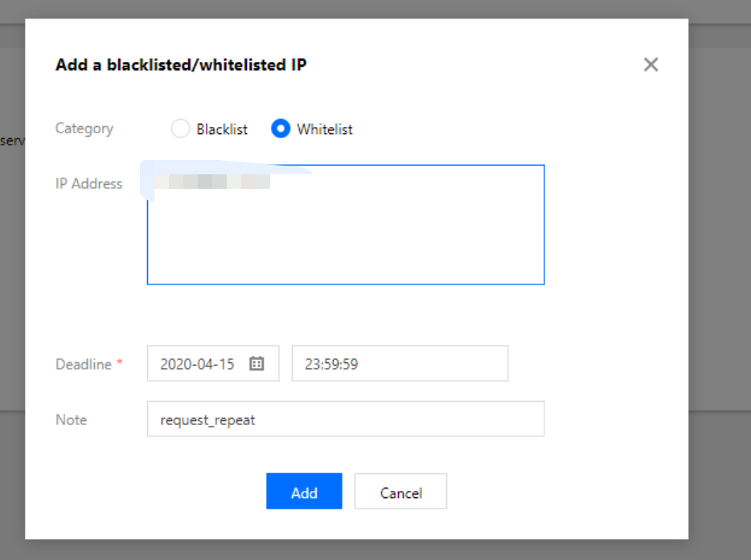This screenshot has height=560, width=751.
Task: Close the blacklisted/whitelisted IP dialog
Action: (650, 64)
